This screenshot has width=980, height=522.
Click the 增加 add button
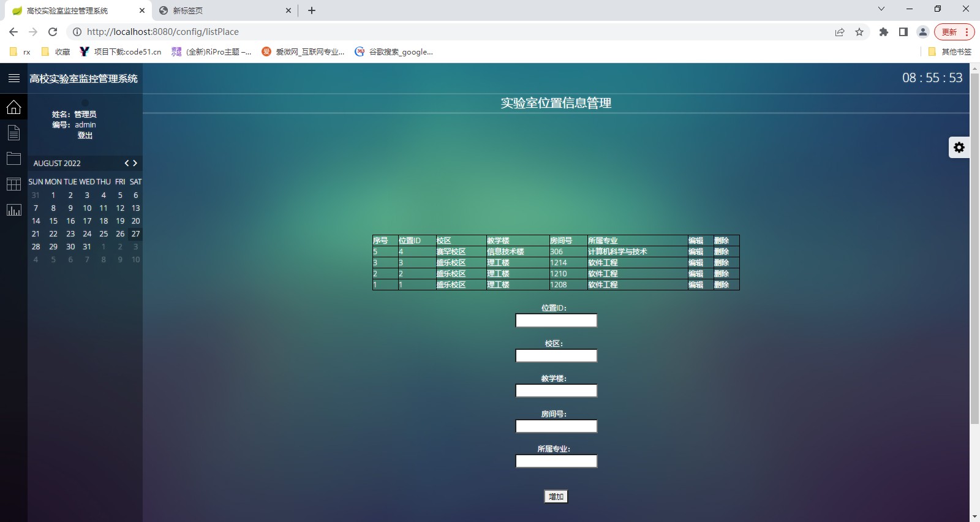pyautogui.click(x=556, y=497)
